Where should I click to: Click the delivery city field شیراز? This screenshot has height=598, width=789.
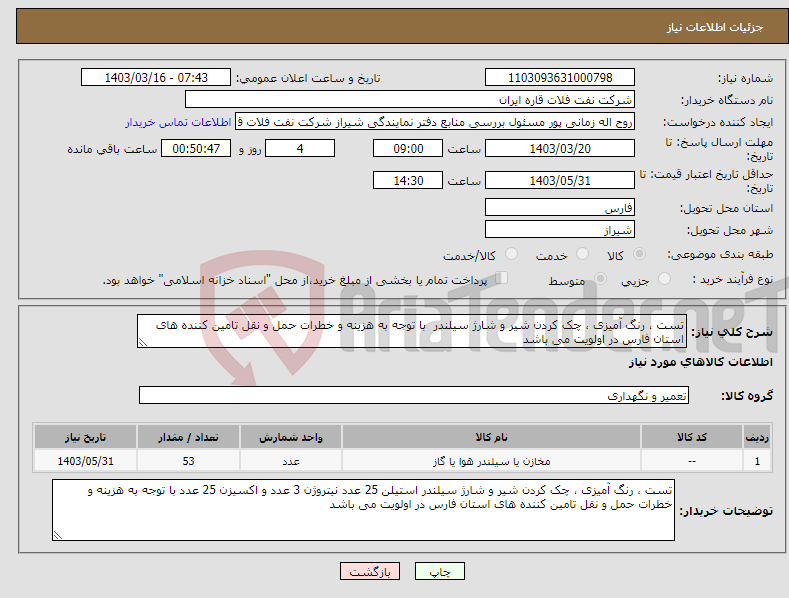[x=560, y=230]
